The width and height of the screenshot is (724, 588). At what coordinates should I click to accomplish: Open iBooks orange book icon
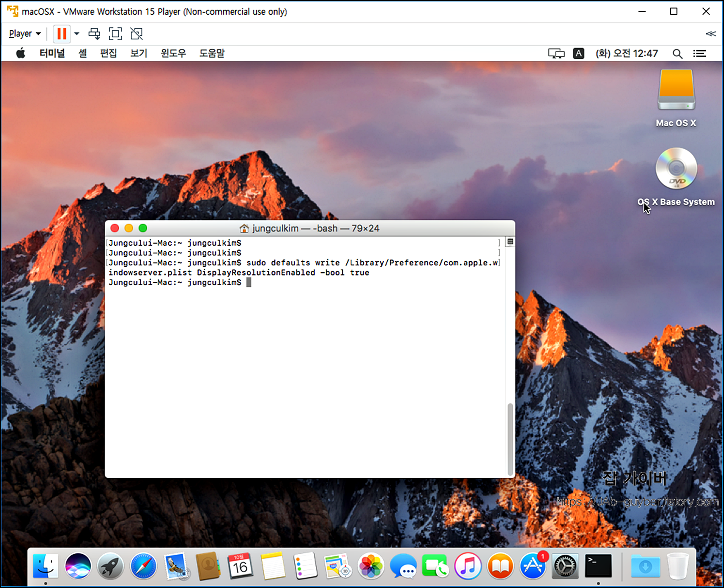(x=500, y=566)
